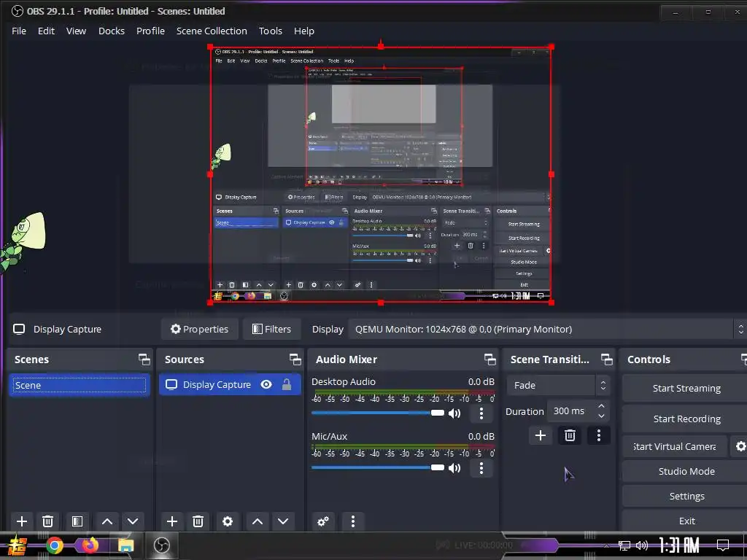This screenshot has width=747, height=560.
Task: Open network status icon in system tray
Action: (624, 545)
